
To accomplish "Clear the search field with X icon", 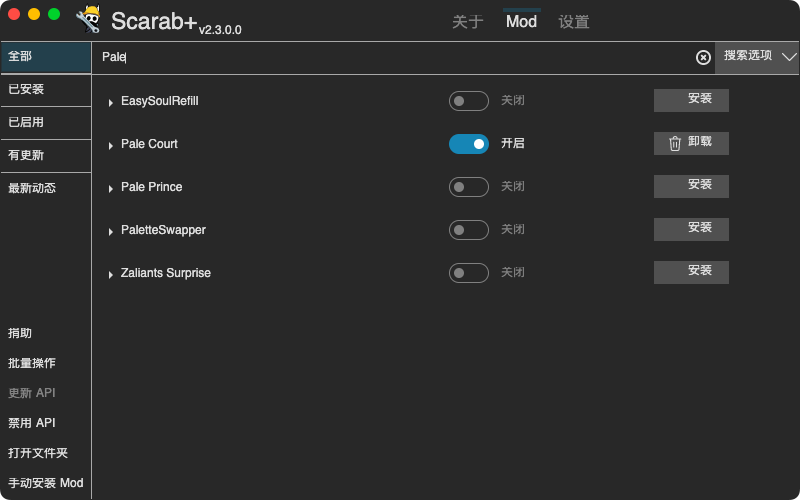I will 703,57.
